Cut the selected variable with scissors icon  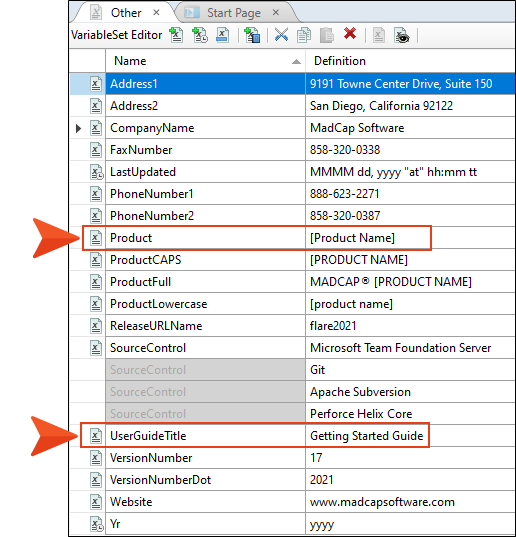[x=281, y=35]
